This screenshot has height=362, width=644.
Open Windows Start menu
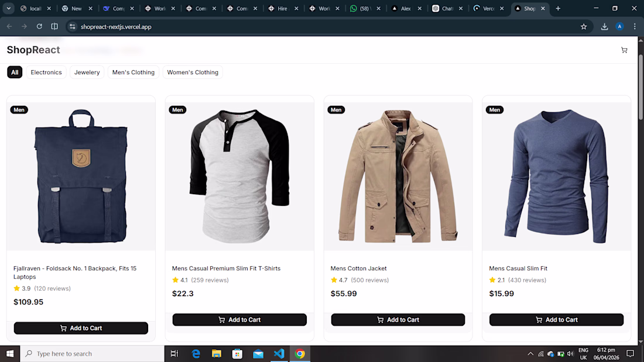(10, 353)
